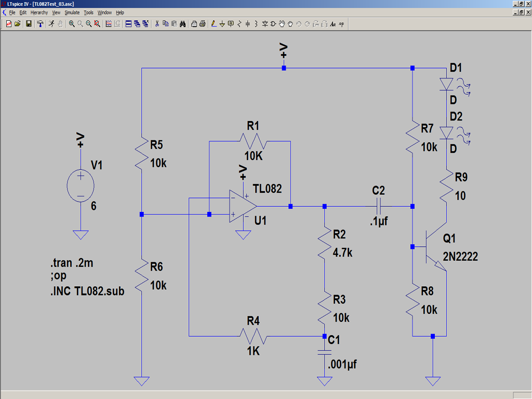Select the Diode component tool

pyautogui.click(x=265, y=24)
